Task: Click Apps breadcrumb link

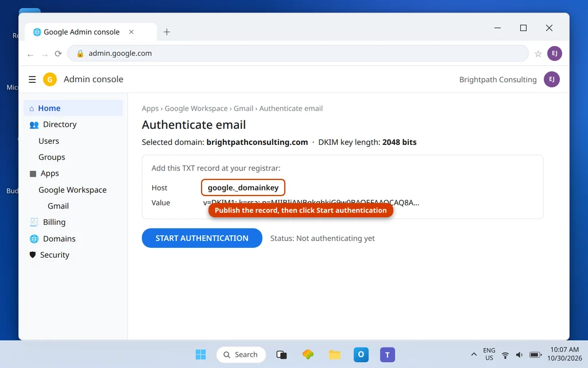Action: tap(150, 109)
